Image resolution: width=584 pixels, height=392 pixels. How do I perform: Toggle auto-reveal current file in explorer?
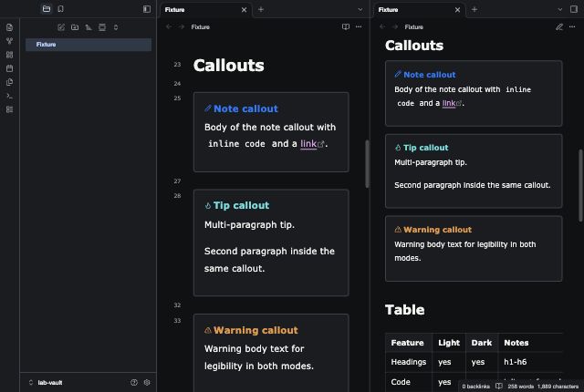click(x=102, y=27)
